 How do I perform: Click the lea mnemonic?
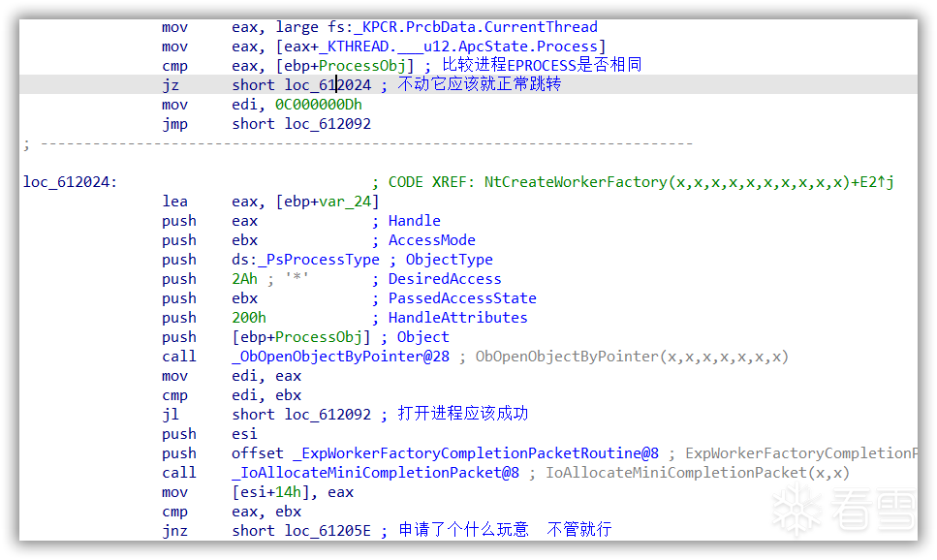(174, 202)
